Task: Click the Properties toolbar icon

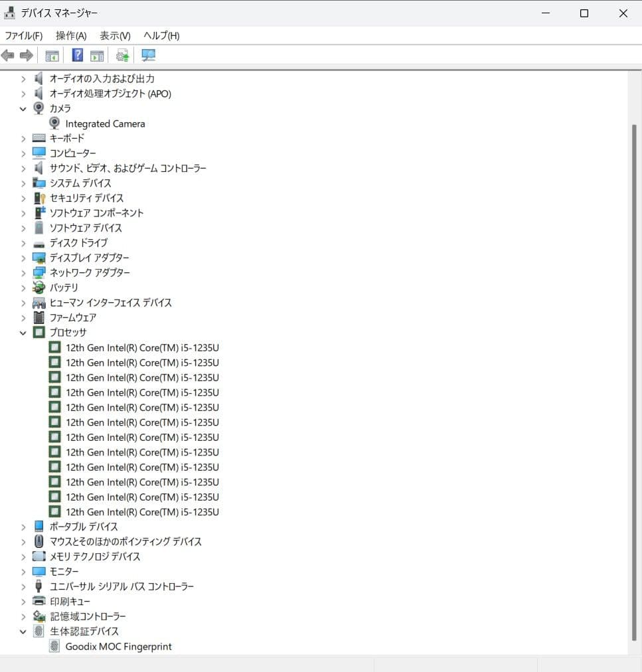Action: tap(97, 55)
